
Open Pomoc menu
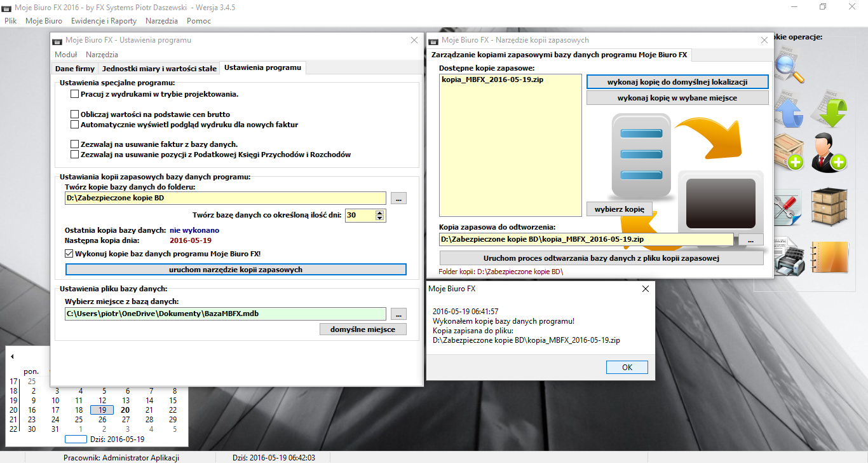(x=199, y=21)
